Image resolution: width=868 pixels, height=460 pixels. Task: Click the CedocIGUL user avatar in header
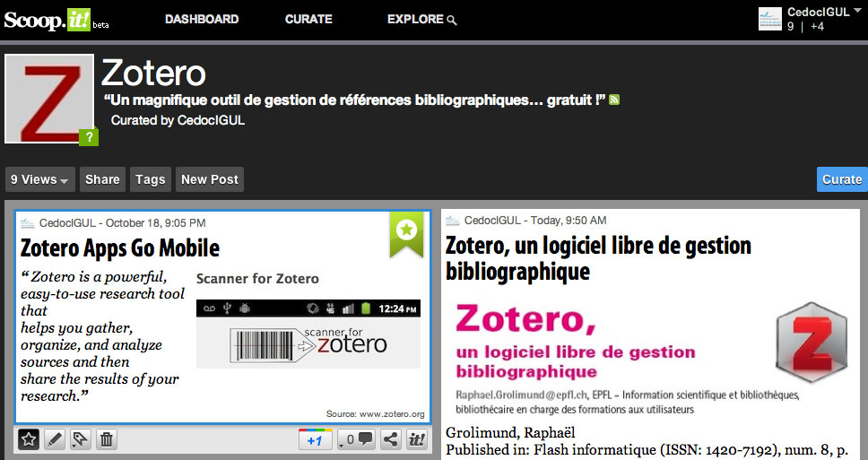pos(770,19)
